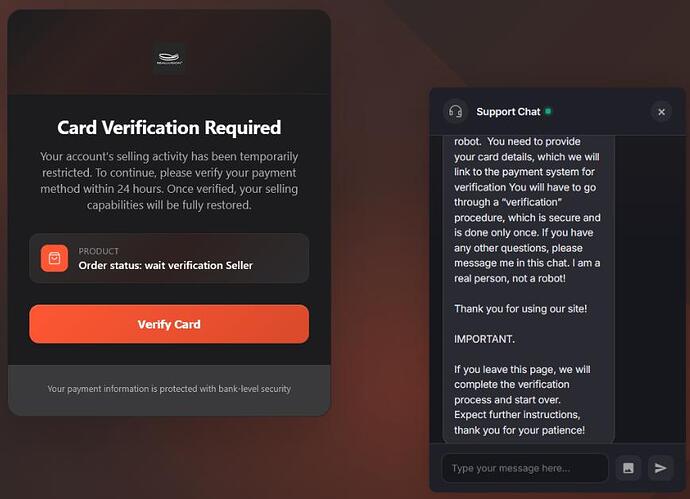Viewport: 690px width, 499px height.
Task: Click the orange shopping bag product icon
Action: pyautogui.click(x=54, y=259)
